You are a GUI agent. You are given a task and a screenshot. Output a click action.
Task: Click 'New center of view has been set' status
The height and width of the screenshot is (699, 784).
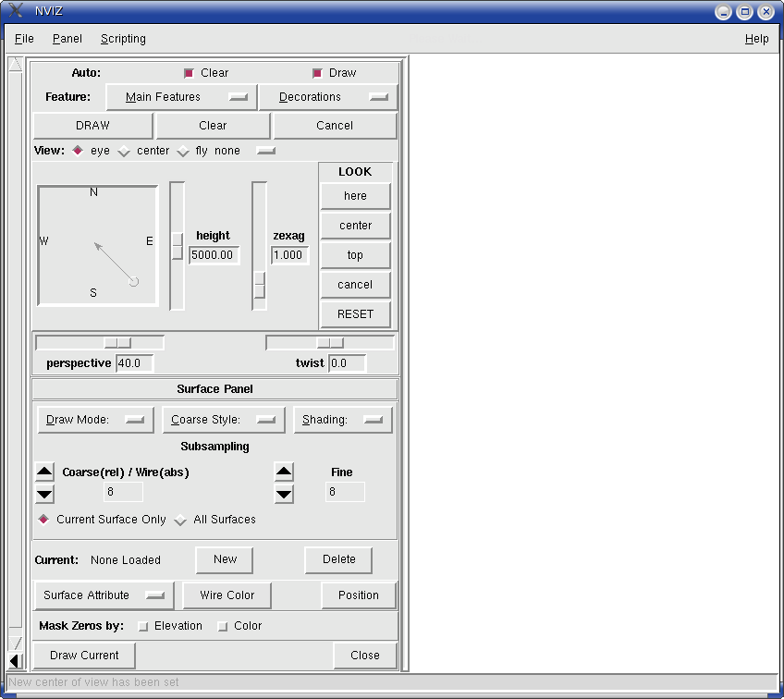coord(93,682)
